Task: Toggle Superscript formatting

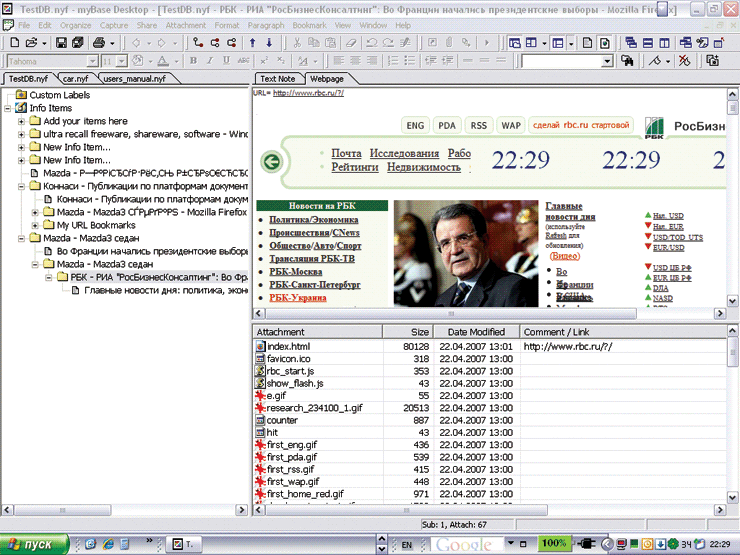Action: [264, 61]
